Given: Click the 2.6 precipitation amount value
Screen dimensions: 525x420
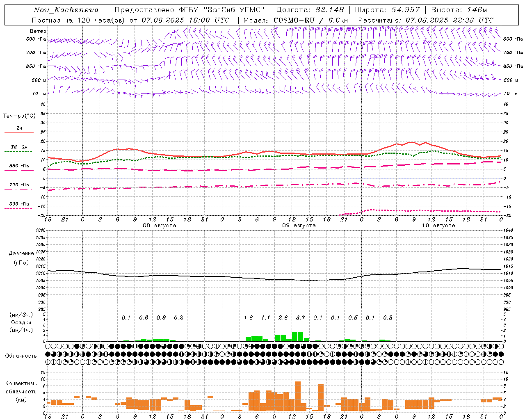Looking at the screenshot, I should pyautogui.click(x=283, y=317).
